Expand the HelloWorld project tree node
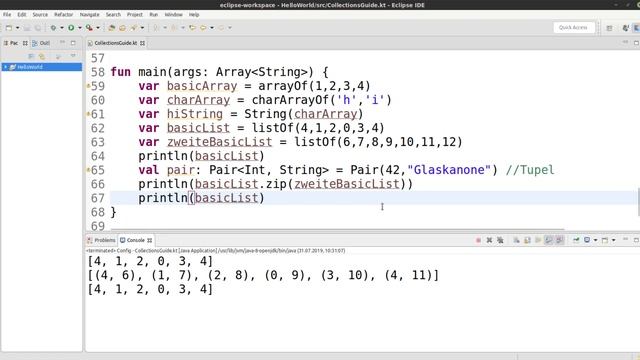This screenshot has width=640, height=360. pos(6,67)
